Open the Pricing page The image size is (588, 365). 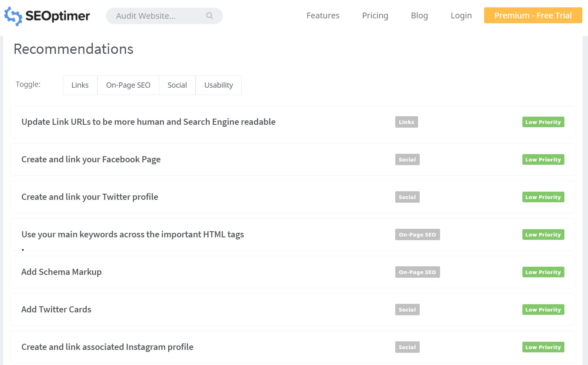click(x=375, y=15)
